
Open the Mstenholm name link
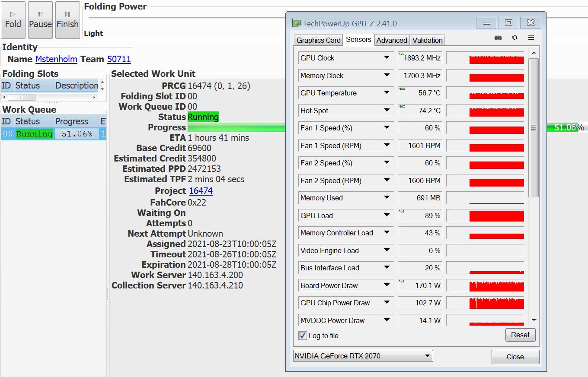[56, 59]
